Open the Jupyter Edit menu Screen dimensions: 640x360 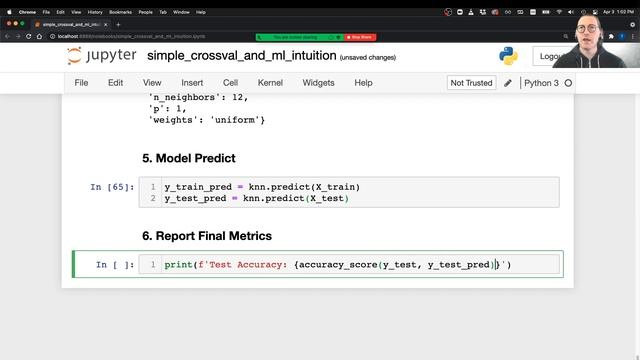pyautogui.click(x=116, y=83)
